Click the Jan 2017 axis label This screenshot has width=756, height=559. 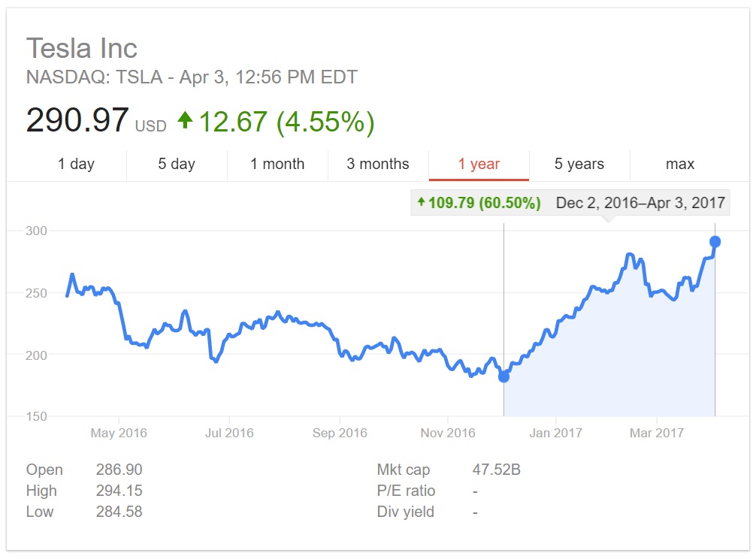[x=555, y=433]
